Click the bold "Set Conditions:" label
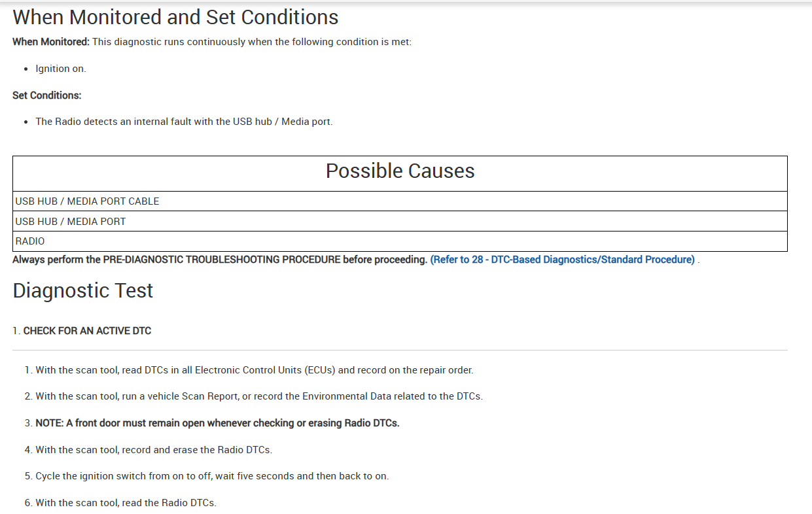Image resolution: width=812 pixels, height=514 pixels. pos(47,95)
